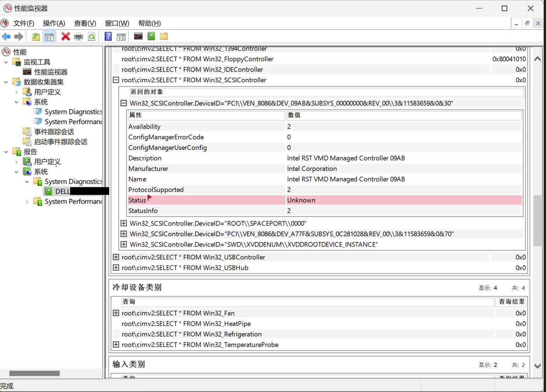Image resolution: width=546 pixels, height=392 pixels.
Task: Open the 操作(A) menu
Action: (54, 23)
